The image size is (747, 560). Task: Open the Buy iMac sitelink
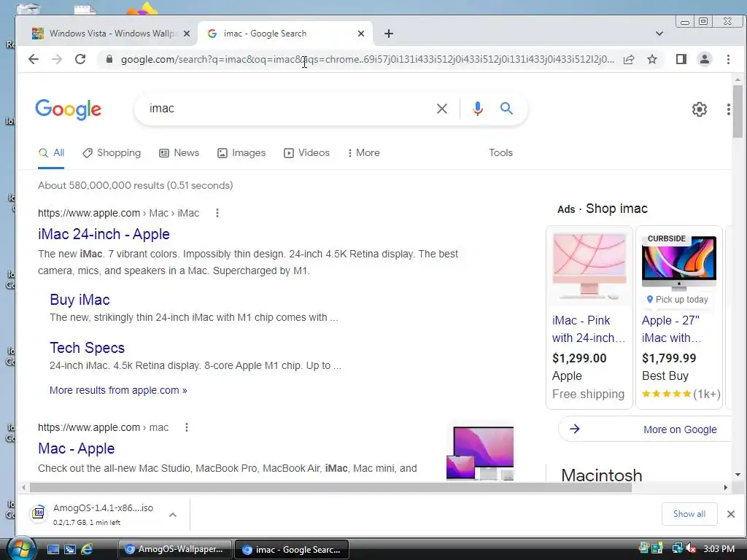click(80, 300)
